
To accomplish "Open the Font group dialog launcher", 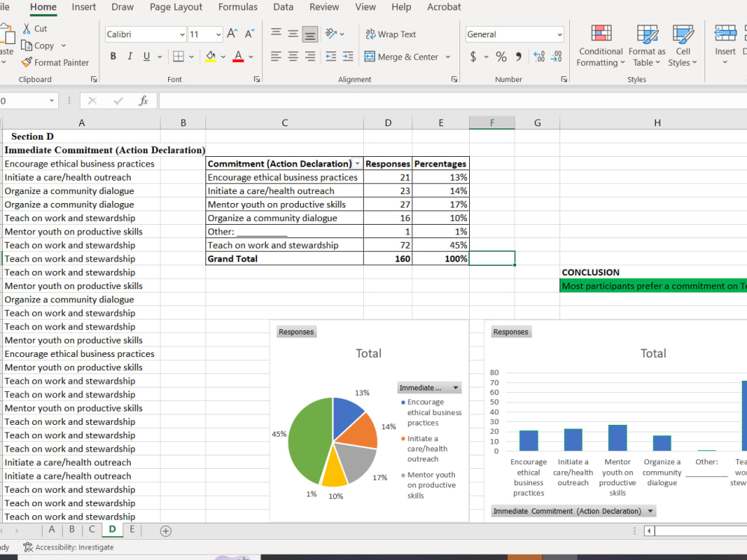I will tap(257, 80).
